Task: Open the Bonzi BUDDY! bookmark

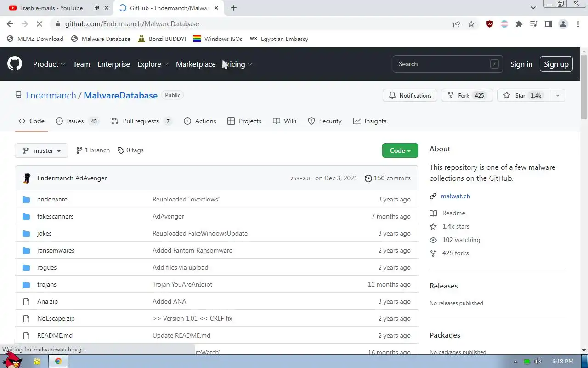Action: pyautogui.click(x=162, y=39)
